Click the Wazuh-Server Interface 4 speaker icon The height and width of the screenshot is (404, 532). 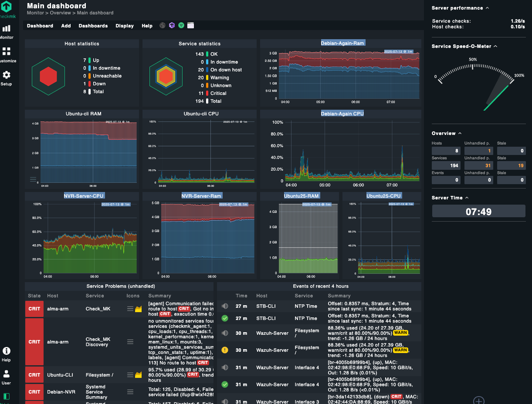[x=225, y=367]
